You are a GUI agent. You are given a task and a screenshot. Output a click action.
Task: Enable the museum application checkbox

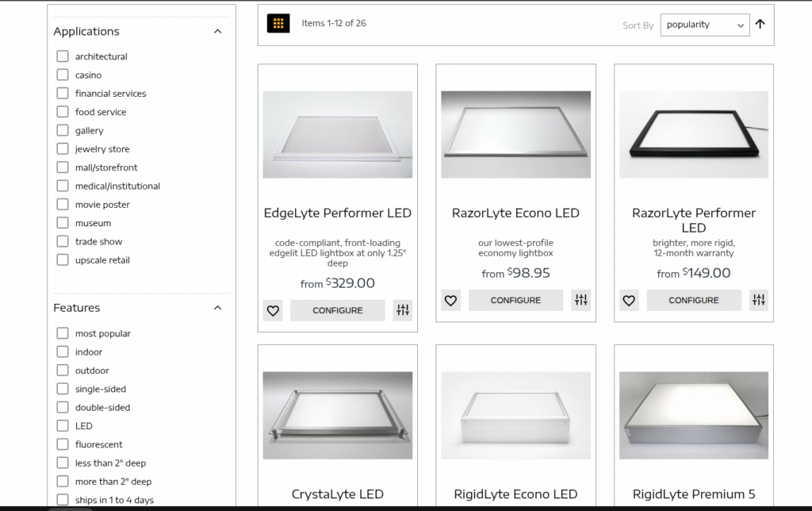[63, 223]
